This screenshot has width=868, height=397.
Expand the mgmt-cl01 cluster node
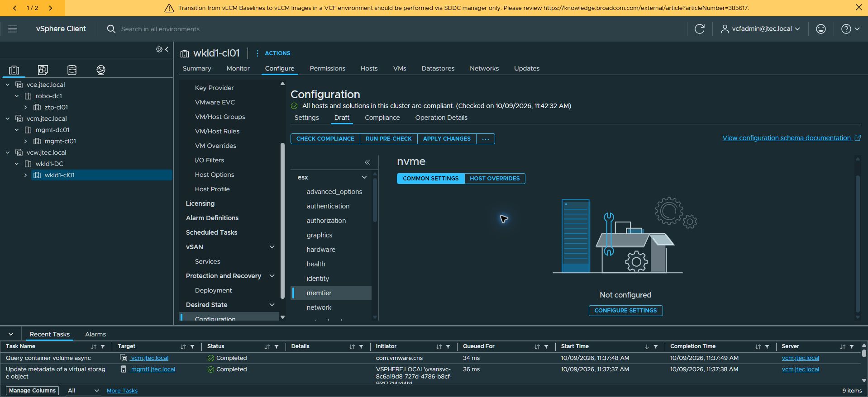(x=26, y=141)
